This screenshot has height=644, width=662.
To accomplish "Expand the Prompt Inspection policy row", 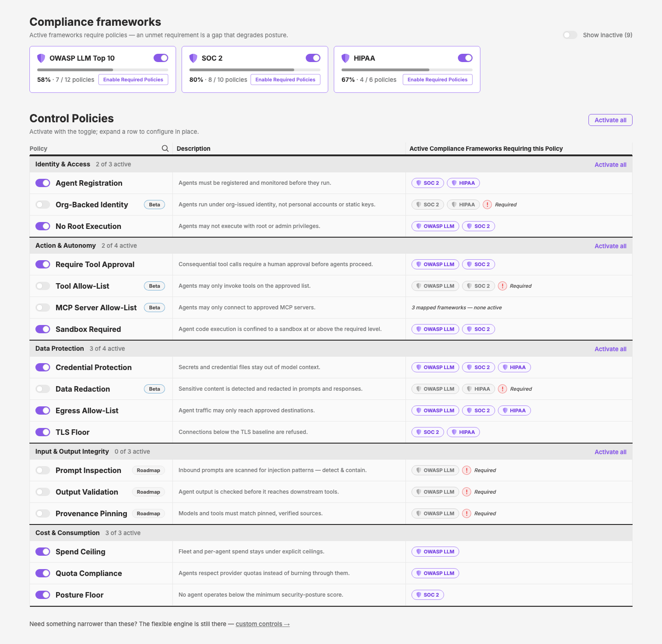I will 331,470.
